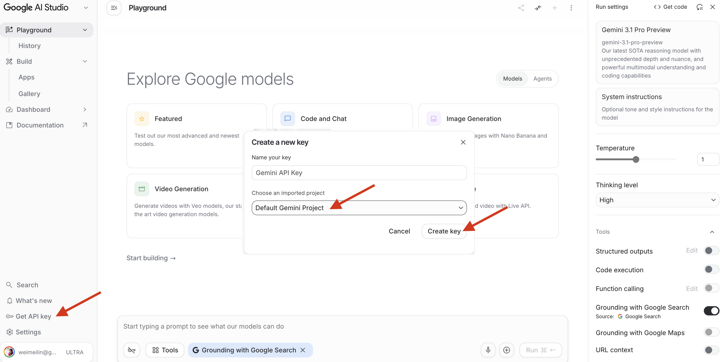Click the add media plus circle icon

pos(506,350)
